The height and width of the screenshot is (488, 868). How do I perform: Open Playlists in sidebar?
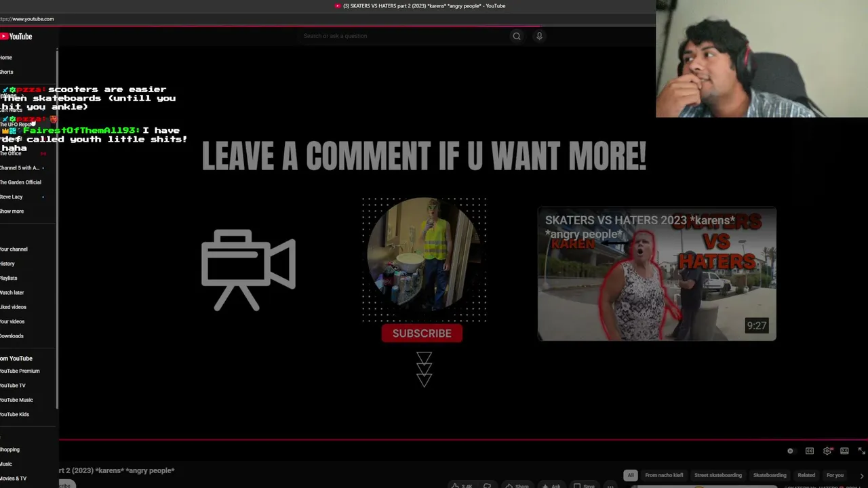[x=9, y=279]
